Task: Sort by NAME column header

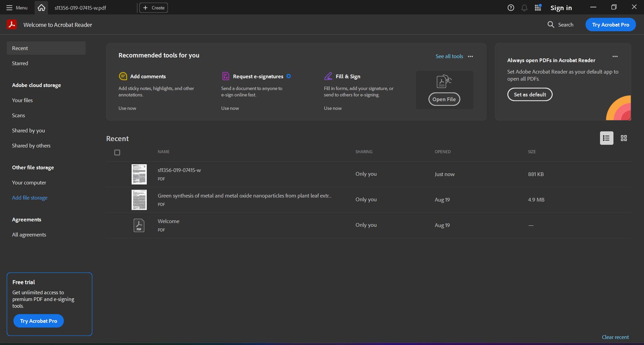Action: click(164, 152)
